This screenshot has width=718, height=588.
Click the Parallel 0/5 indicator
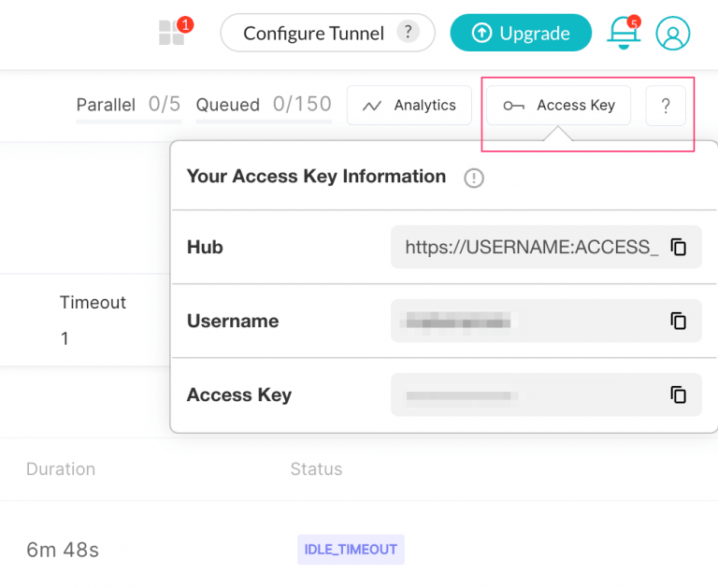(129, 105)
